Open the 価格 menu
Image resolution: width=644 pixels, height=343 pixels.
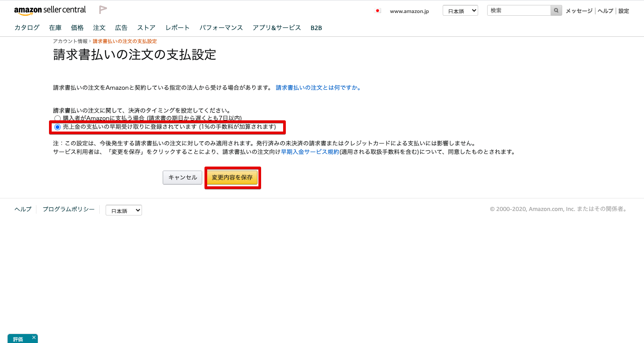(77, 28)
